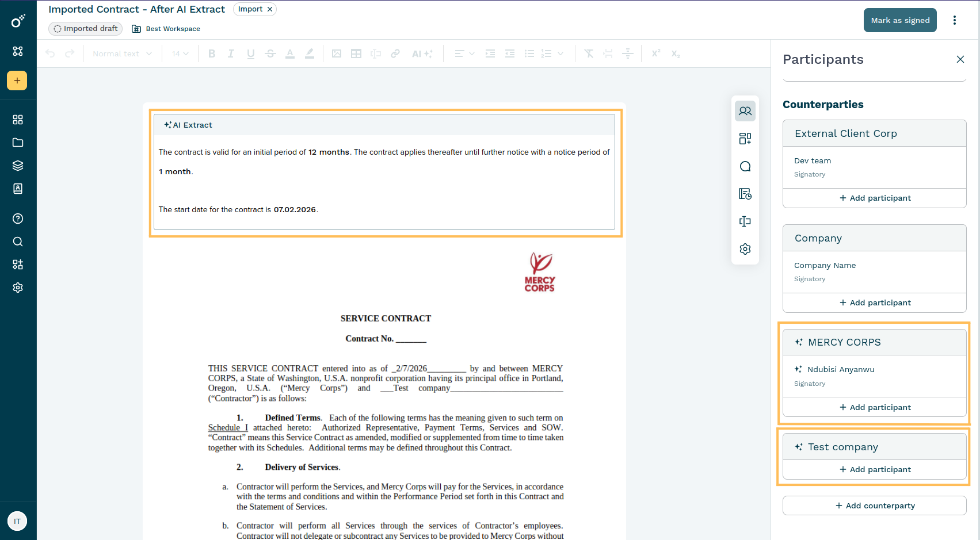Open the dashboard grid icon in sidebar

(x=18, y=120)
